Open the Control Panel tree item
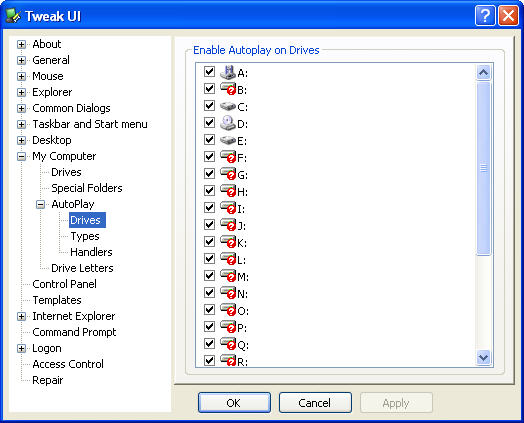Image resolution: width=524 pixels, height=423 pixels. (x=64, y=284)
